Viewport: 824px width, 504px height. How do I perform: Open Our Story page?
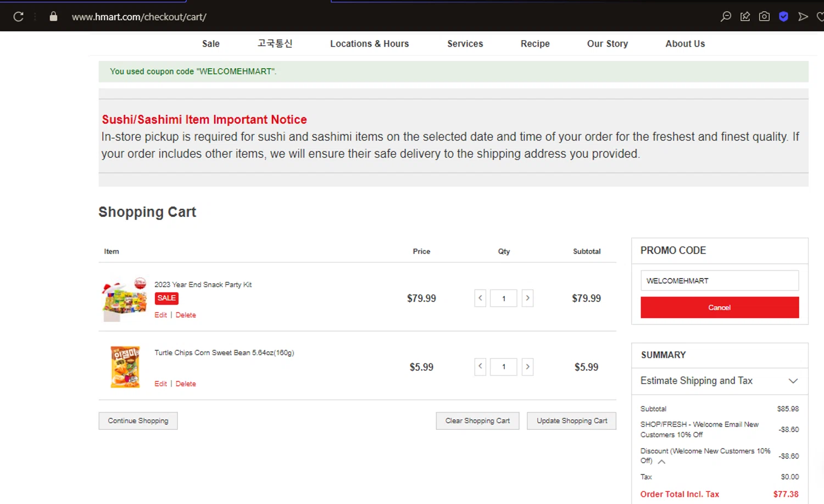coord(608,44)
